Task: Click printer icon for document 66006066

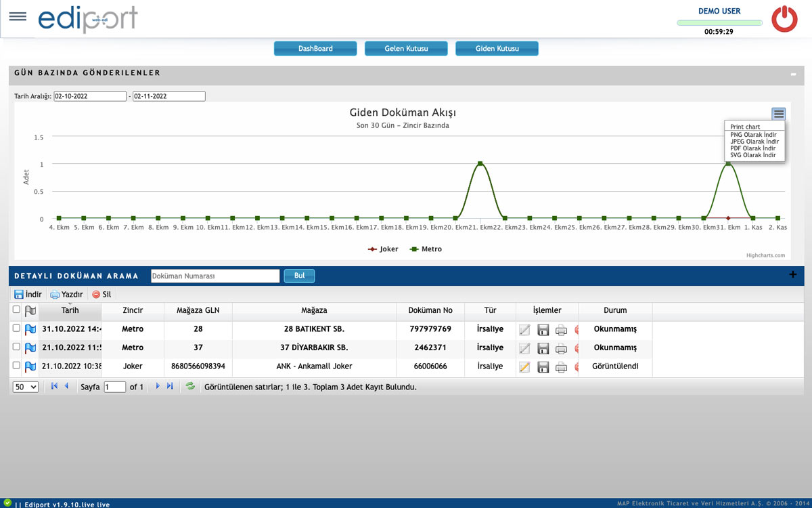Action: pyautogui.click(x=561, y=367)
